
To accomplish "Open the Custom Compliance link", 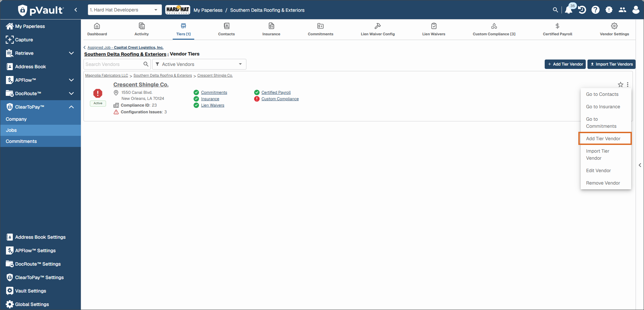I will point(280,99).
